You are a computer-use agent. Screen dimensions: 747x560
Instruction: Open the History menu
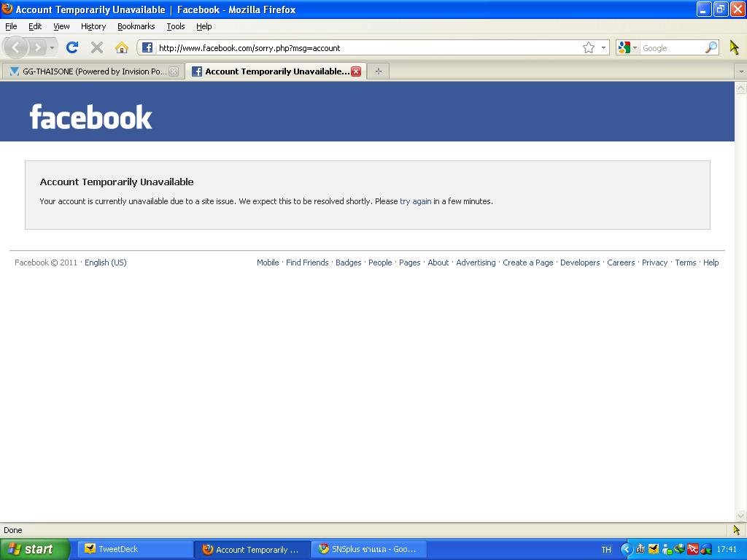click(x=93, y=26)
